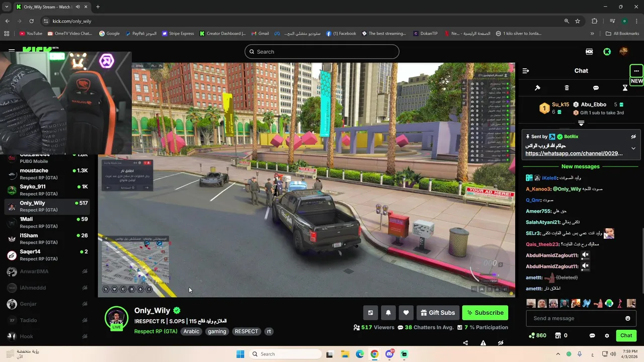
Task: Show hidden system tray icons
Action: coord(557,354)
